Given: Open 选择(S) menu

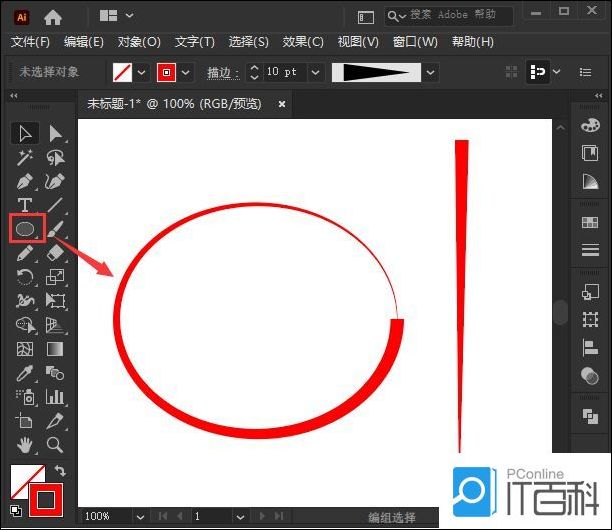Looking at the screenshot, I should coord(249,41).
